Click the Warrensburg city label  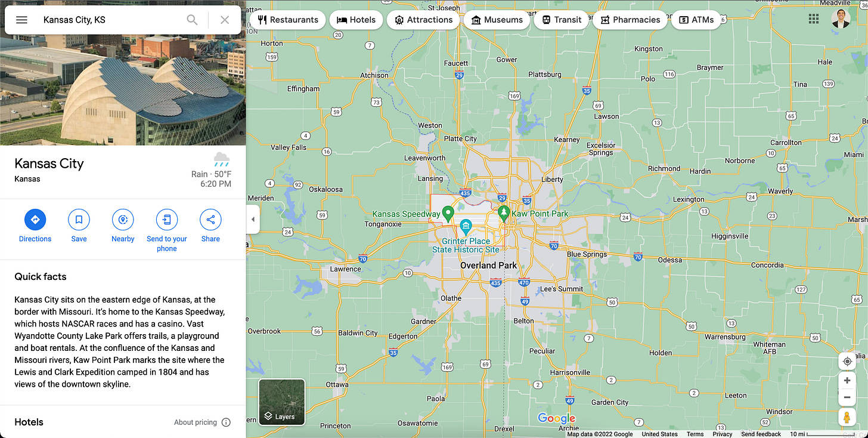tap(725, 337)
